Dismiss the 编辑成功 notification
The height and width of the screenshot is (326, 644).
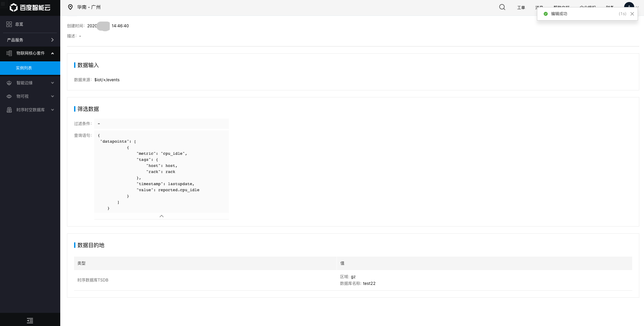(x=632, y=14)
